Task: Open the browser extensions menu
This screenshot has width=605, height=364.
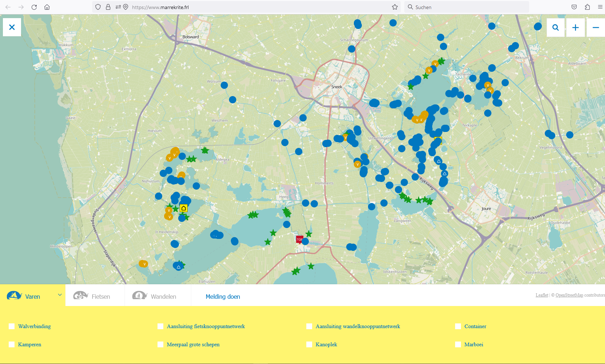Action: (587, 7)
